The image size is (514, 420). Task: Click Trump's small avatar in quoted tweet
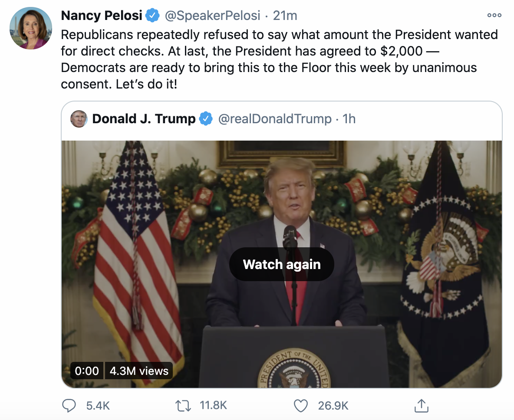click(79, 119)
